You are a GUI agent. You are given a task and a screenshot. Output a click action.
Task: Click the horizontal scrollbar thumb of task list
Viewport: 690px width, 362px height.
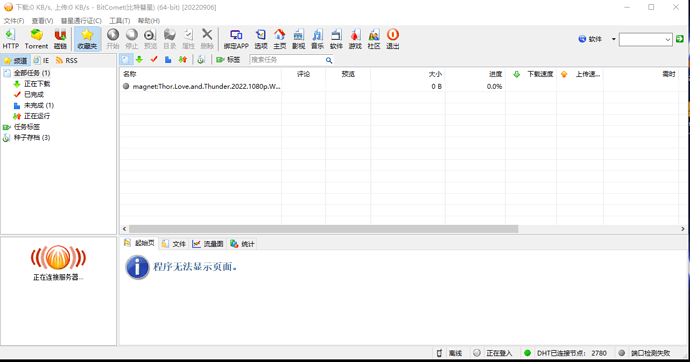pyautogui.click(x=323, y=229)
